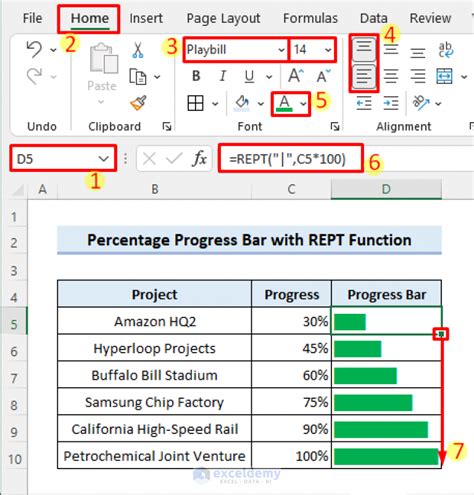Viewport: 474px width, 495px height.
Task: Click the formula bar Cancel X icon
Action: 149,159
